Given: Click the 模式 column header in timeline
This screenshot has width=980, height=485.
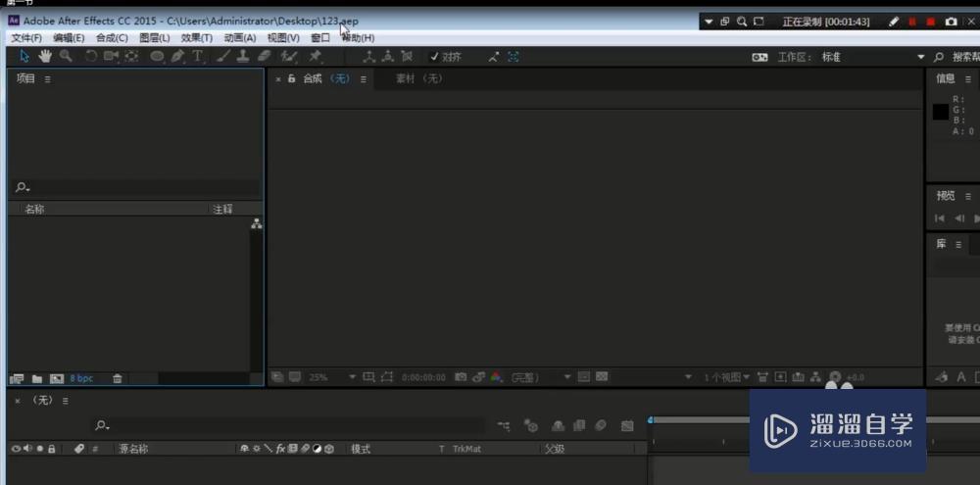Looking at the screenshot, I should (361, 449).
